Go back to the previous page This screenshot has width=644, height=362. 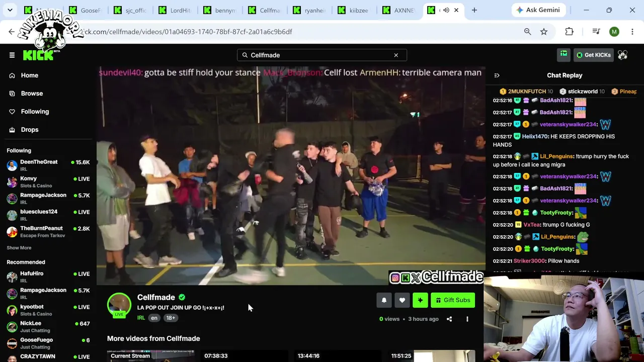coord(12,32)
